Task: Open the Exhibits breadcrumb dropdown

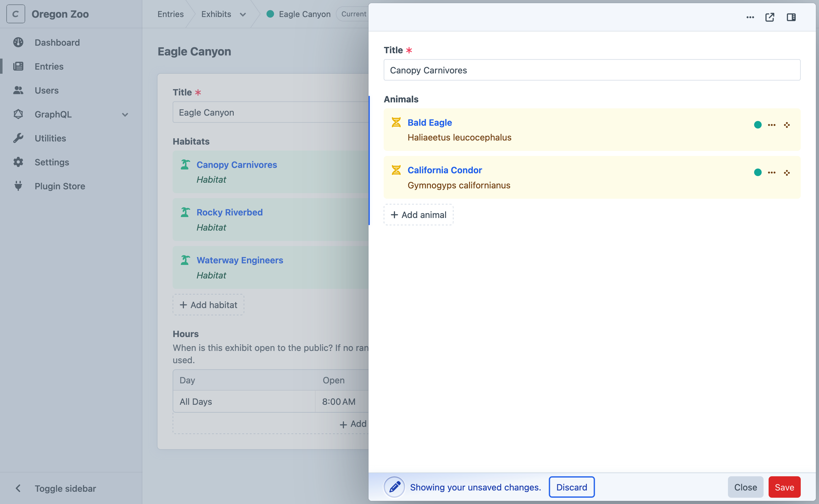Action: pyautogui.click(x=243, y=14)
